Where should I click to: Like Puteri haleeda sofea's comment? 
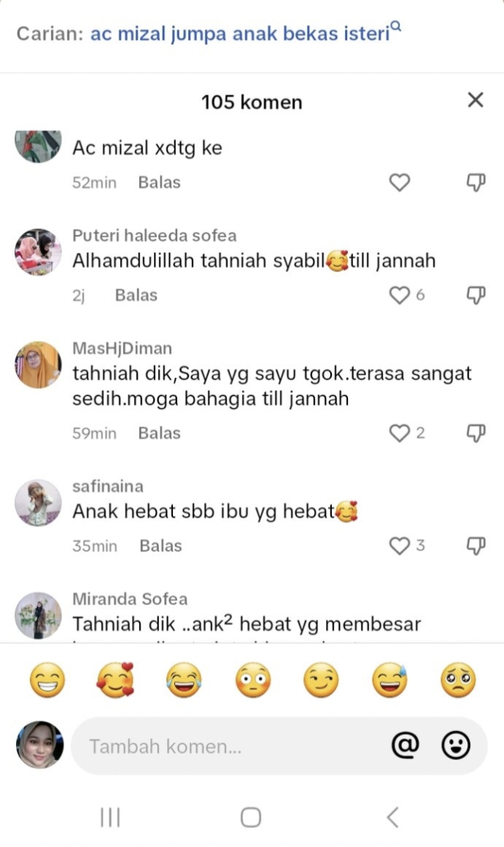400,295
